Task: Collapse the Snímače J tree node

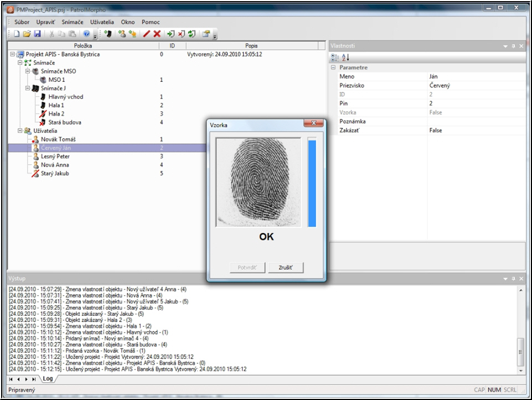Action: click(x=27, y=89)
